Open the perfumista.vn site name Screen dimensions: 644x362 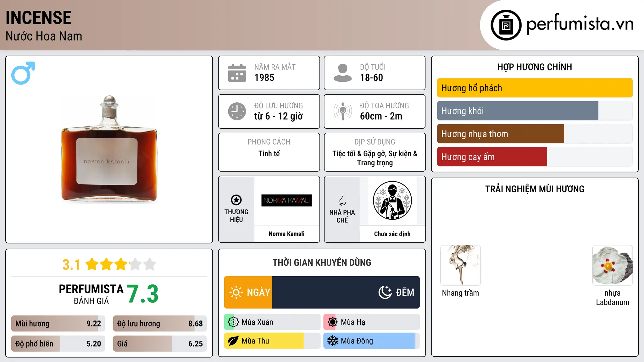(580, 24)
